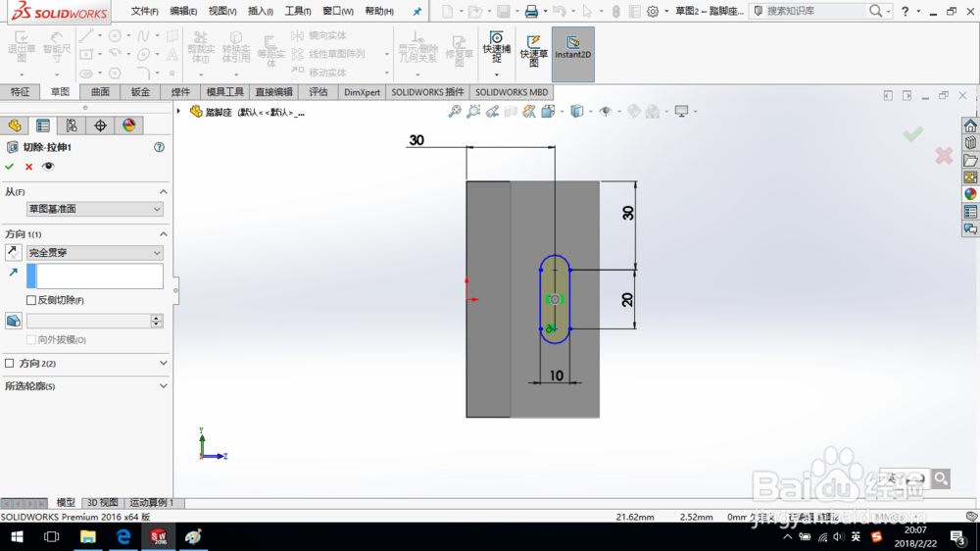Click the Rapid Sketch (快速草图) icon
Image resolution: width=980 pixels, height=551 pixels.
click(x=534, y=50)
